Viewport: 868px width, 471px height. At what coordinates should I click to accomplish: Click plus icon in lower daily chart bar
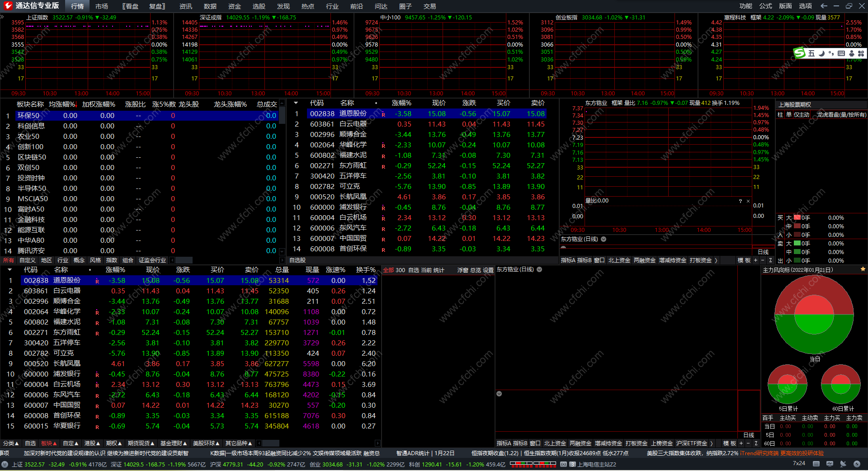click(741, 443)
